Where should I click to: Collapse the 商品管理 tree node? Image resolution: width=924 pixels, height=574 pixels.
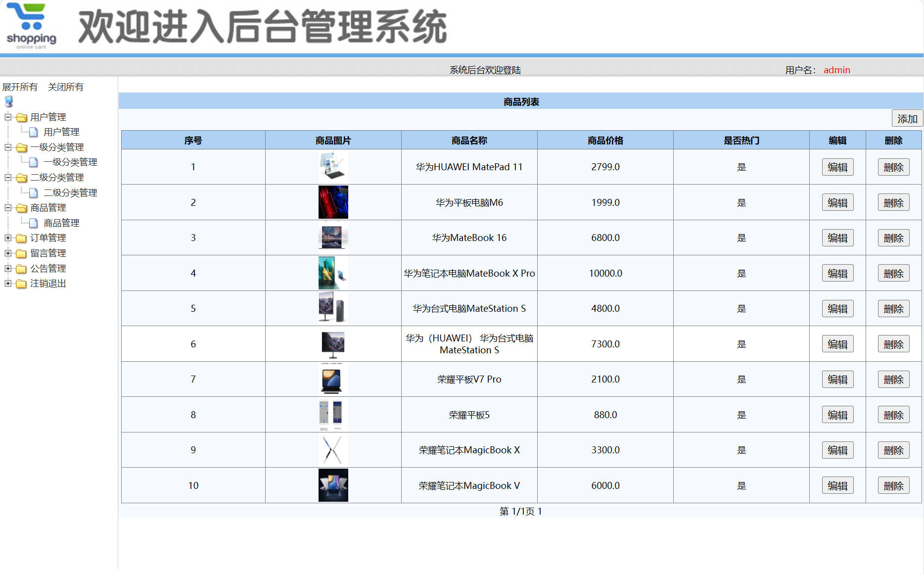(x=8, y=208)
